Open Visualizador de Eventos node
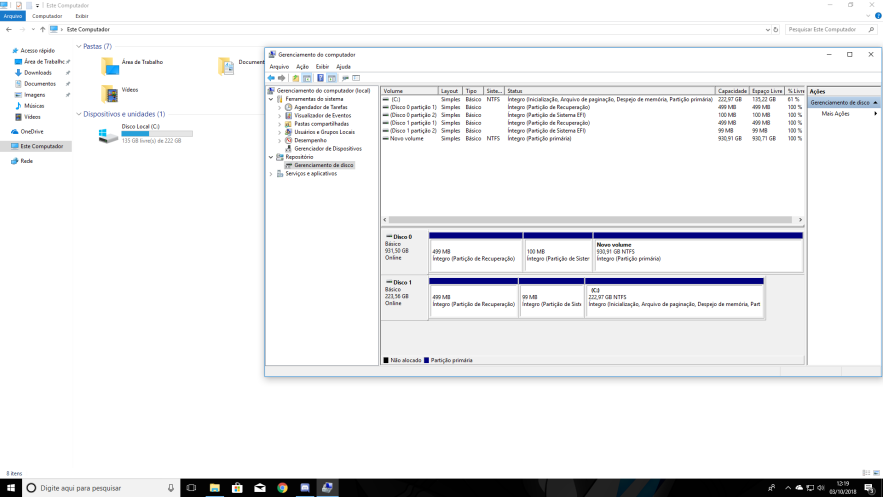The width and height of the screenshot is (883, 497). (x=322, y=115)
